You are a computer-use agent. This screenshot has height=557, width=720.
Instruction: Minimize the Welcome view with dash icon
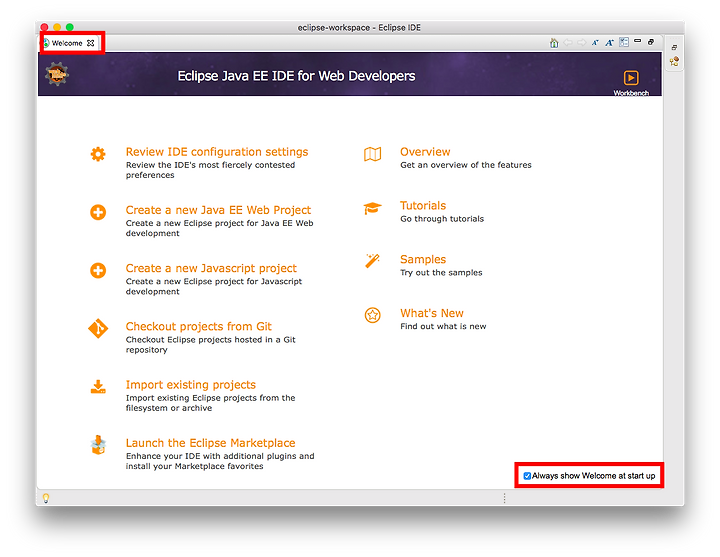[637, 41]
